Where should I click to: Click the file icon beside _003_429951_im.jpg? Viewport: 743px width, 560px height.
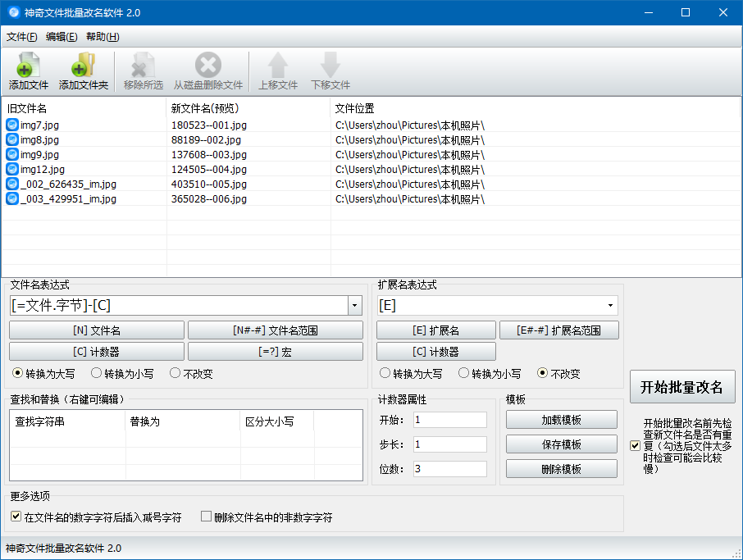coord(12,198)
